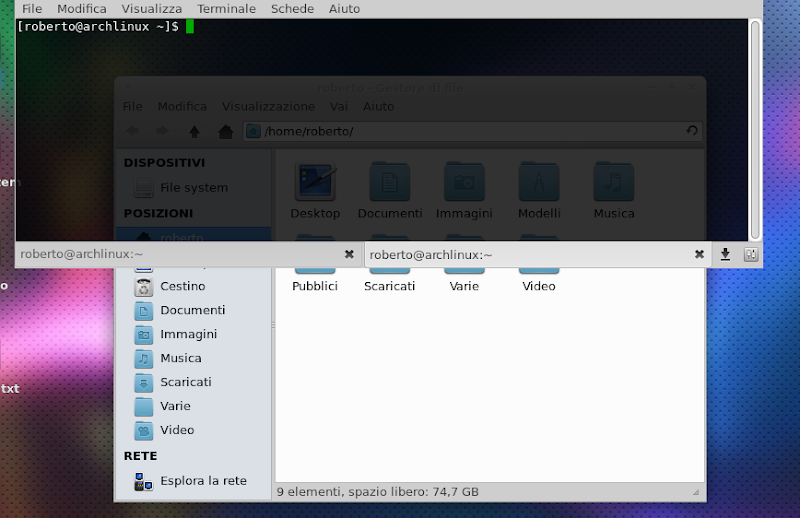Select the Scaricati folder label in the file pane
This screenshot has height=518, width=800.
pyautogui.click(x=389, y=286)
